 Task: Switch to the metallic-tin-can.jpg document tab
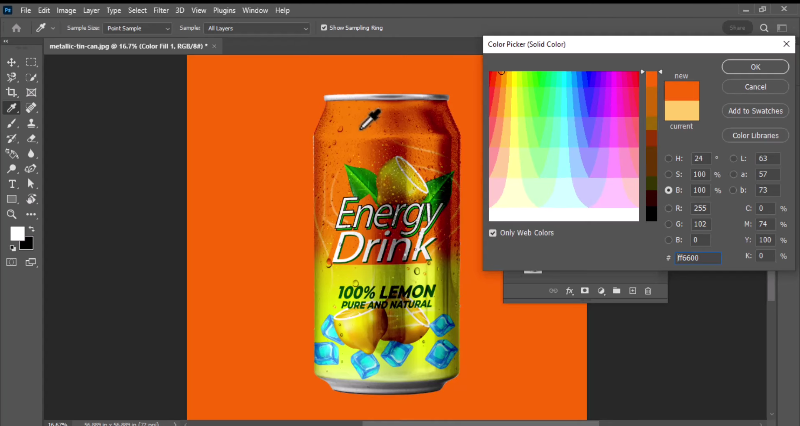[128, 46]
